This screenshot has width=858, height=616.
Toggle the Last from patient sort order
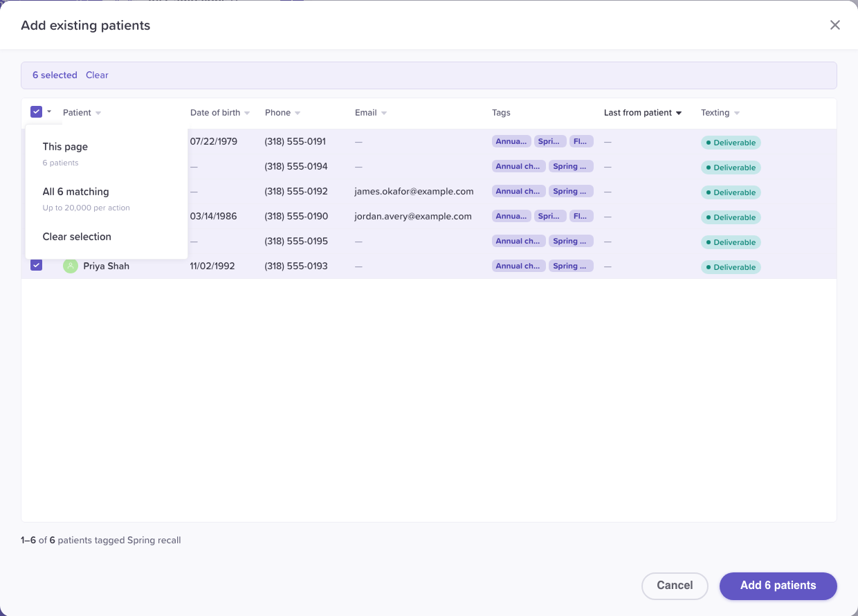643,113
